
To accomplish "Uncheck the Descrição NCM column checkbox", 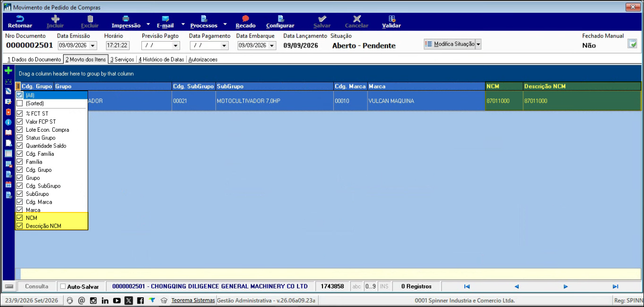I will pyautogui.click(x=20, y=226).
